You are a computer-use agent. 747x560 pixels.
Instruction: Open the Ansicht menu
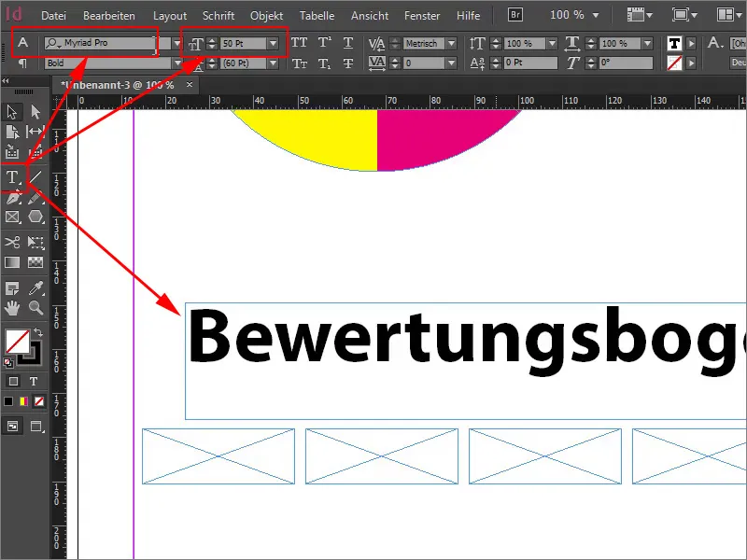370,16
